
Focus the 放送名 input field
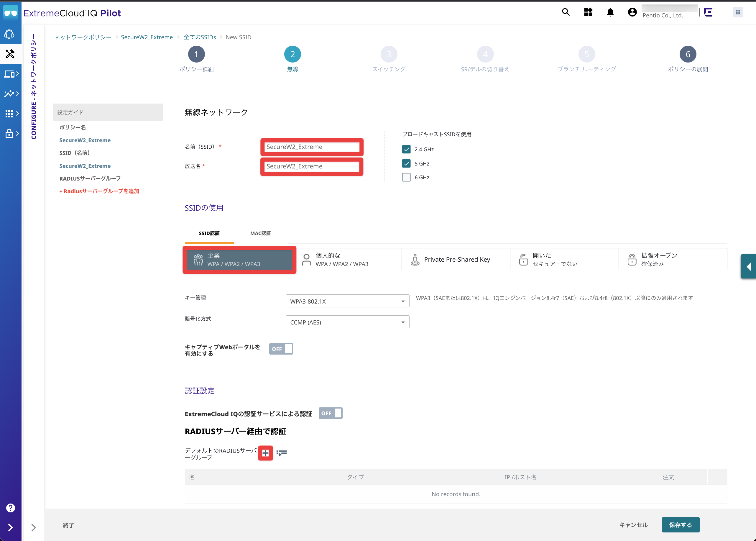point(312,166)
